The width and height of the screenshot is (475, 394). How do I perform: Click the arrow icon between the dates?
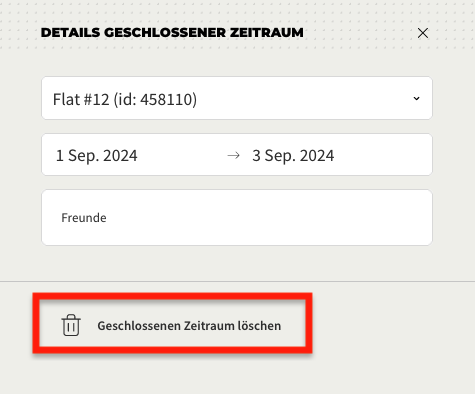point(233,155)
